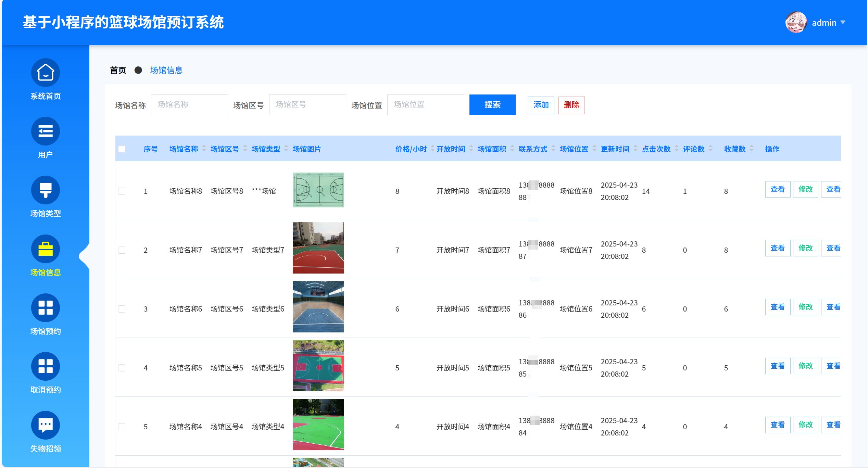Click the blue 搜索 button

pyautogui.click(x=492, y=105)
